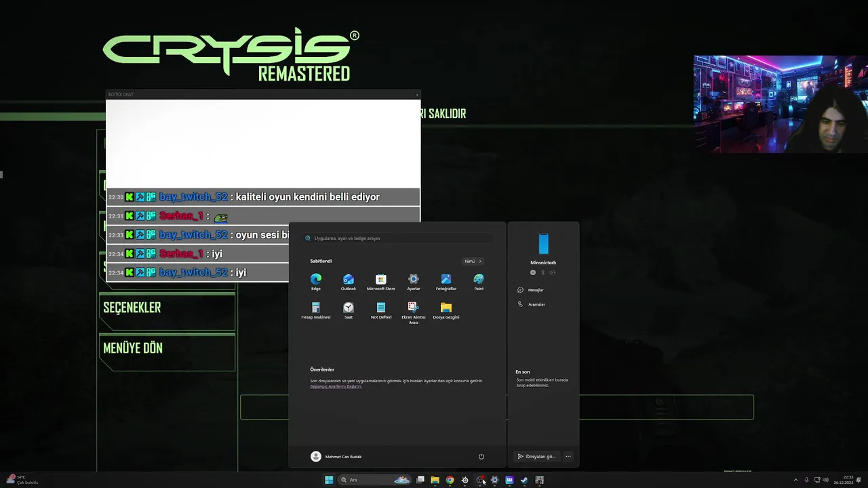Open Microsoft Store pinned app

tap(381, 282)
